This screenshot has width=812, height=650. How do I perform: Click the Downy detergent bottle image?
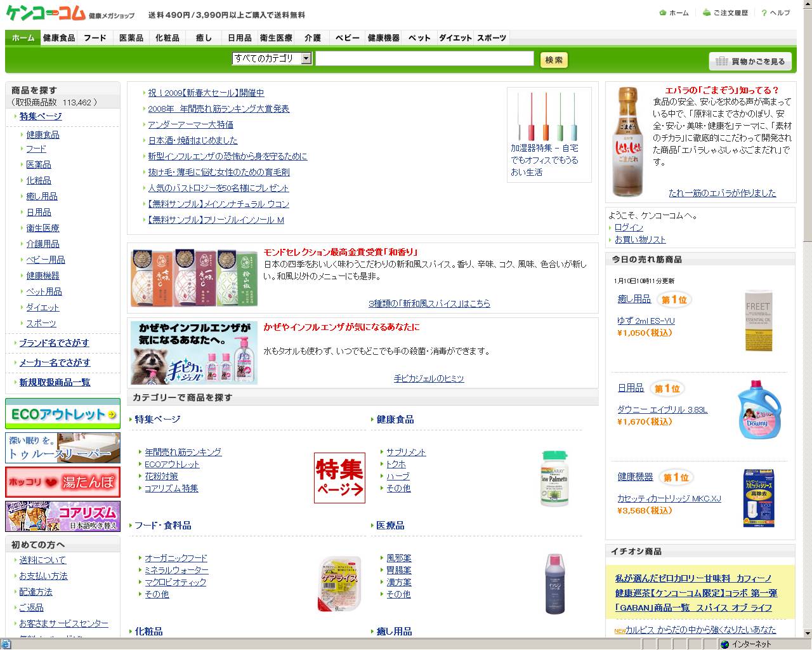coord(758,410)
